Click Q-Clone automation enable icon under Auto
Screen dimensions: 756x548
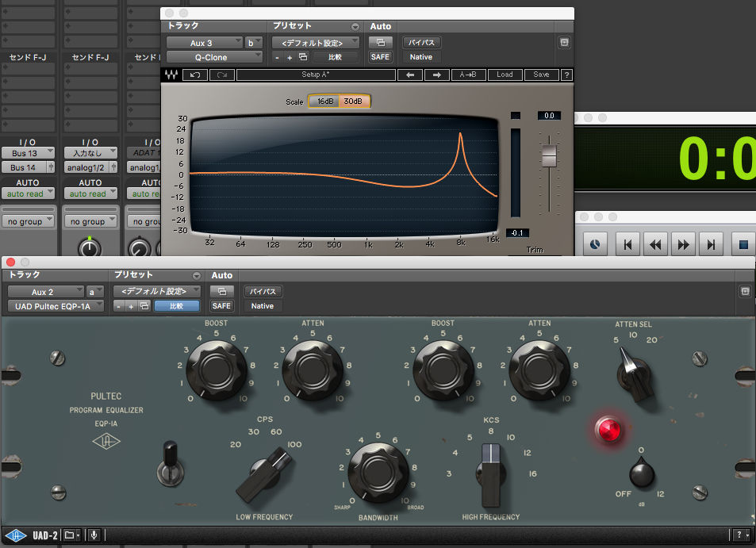[381, 42]
